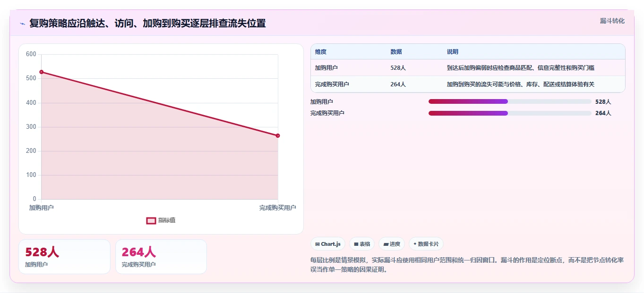
Task: Click the 600 y-axis tick label
Action: (x=31, y=54)
